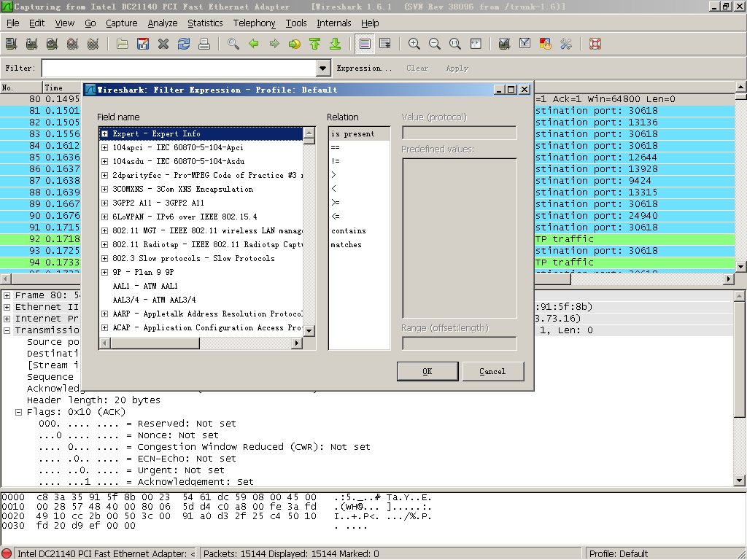Click the Range (offset:length) input field

(x=460, y=343)
